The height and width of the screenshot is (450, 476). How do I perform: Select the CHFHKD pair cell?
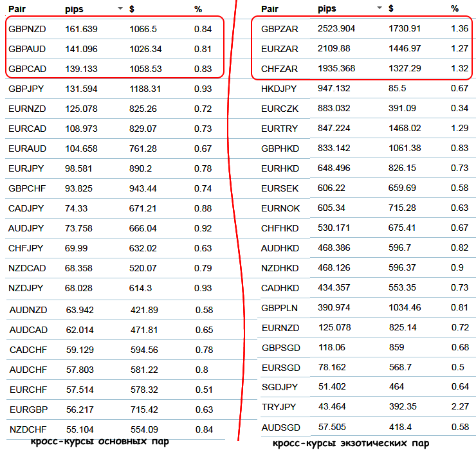280,228
